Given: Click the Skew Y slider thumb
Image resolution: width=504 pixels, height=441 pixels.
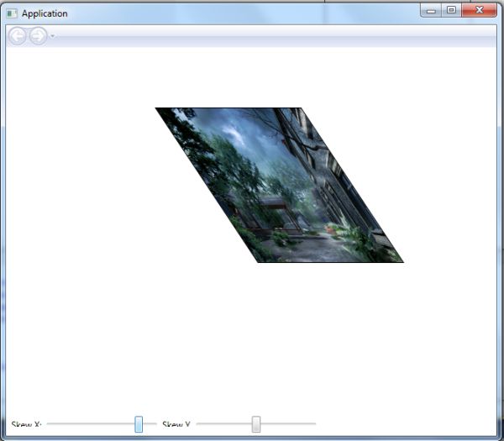Looking at the screenshot, I should coord(256,424).
